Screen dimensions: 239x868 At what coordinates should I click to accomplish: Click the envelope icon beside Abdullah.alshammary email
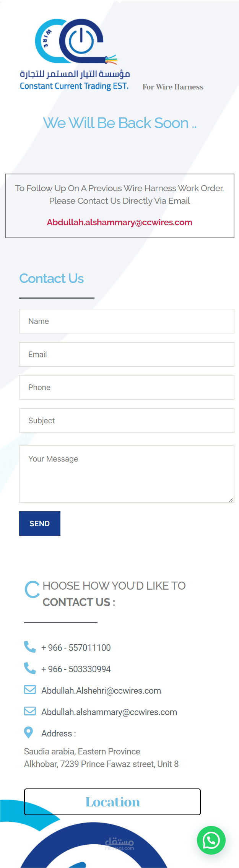pos(30,711)
